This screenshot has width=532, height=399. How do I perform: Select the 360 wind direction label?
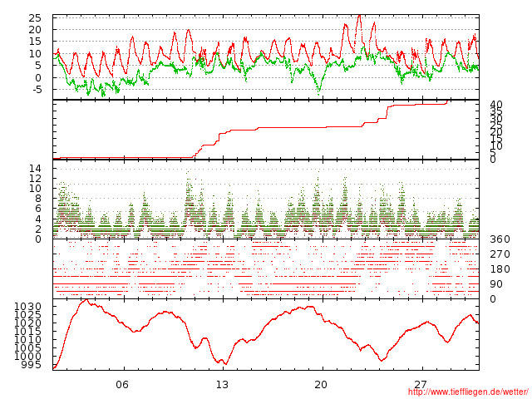point(500,239)
